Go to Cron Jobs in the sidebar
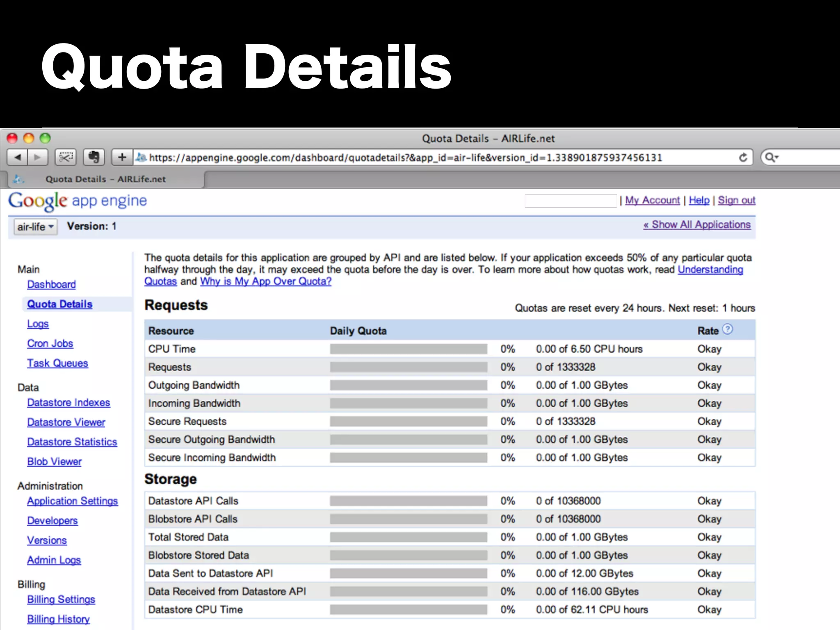The height and width of the screenshot is (630, 840). [50, 343]
